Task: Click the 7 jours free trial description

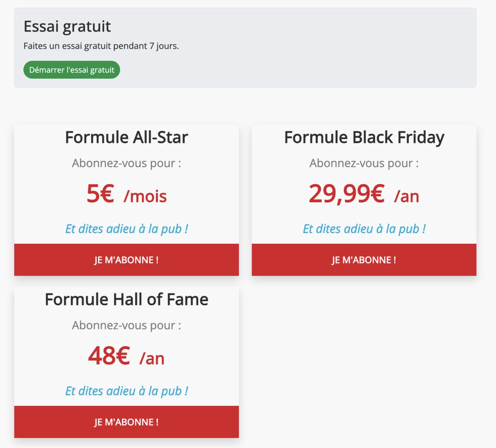Action: 101,46
